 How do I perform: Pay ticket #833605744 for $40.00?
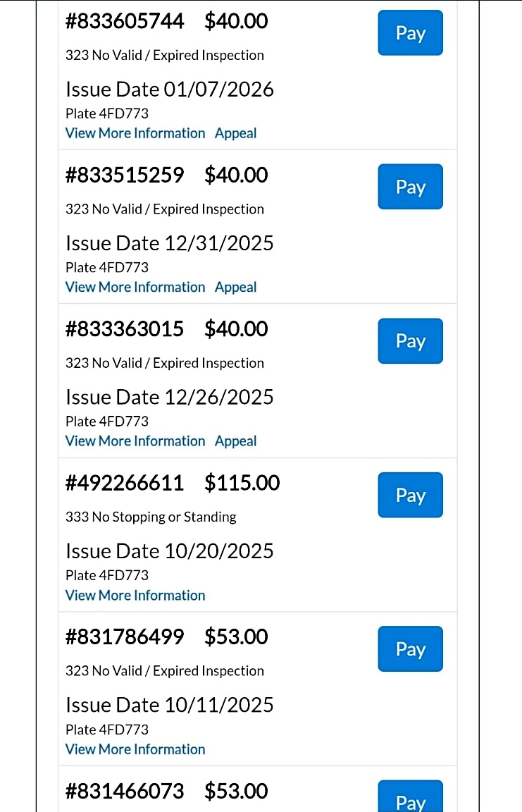(410, 33)
